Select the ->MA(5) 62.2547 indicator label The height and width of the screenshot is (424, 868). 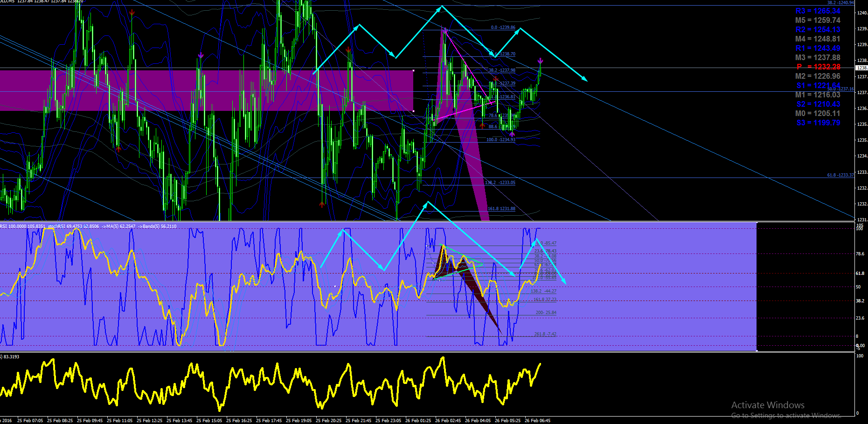[x=118, y=226]
